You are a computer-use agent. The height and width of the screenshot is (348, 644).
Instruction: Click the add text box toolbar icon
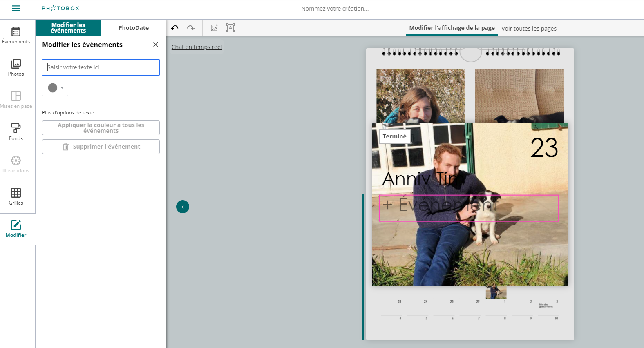[x=230, y=28]
